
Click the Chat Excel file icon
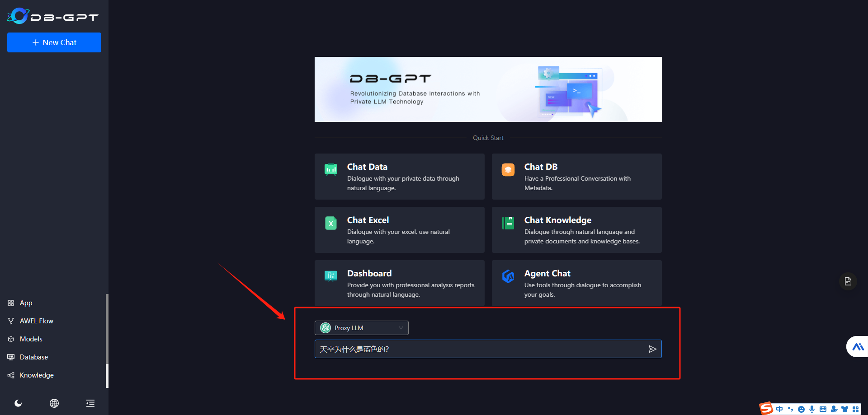[331, 223]
